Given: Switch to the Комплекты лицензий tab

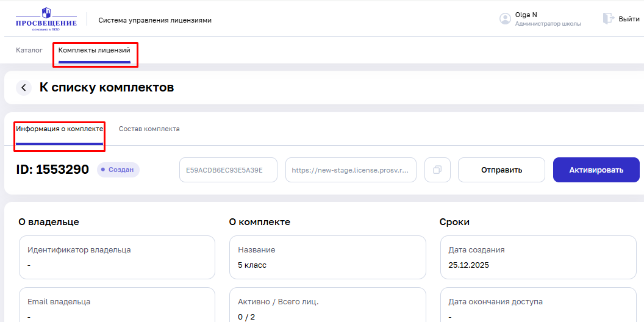Looking at the screenshot, I should point(95,50).
